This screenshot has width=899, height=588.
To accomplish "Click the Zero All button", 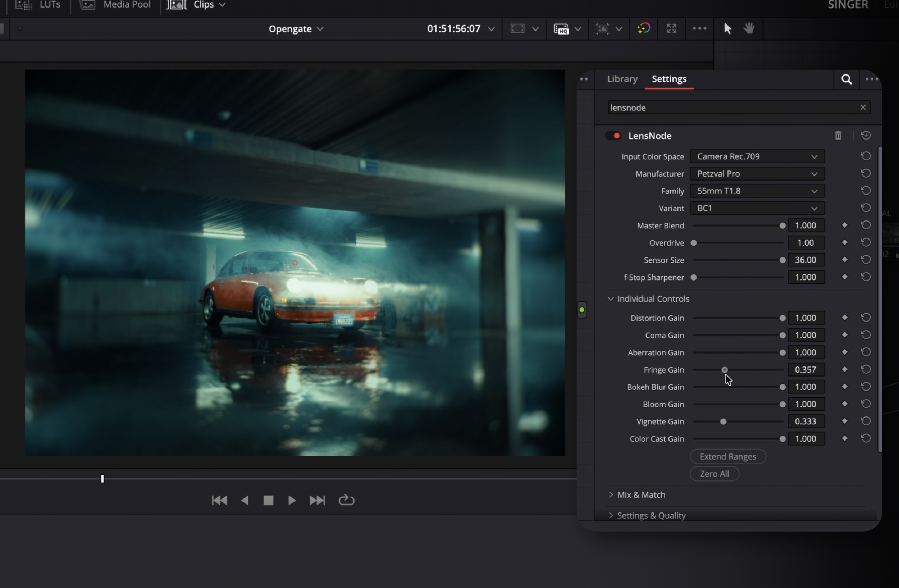I will [714, 474].
